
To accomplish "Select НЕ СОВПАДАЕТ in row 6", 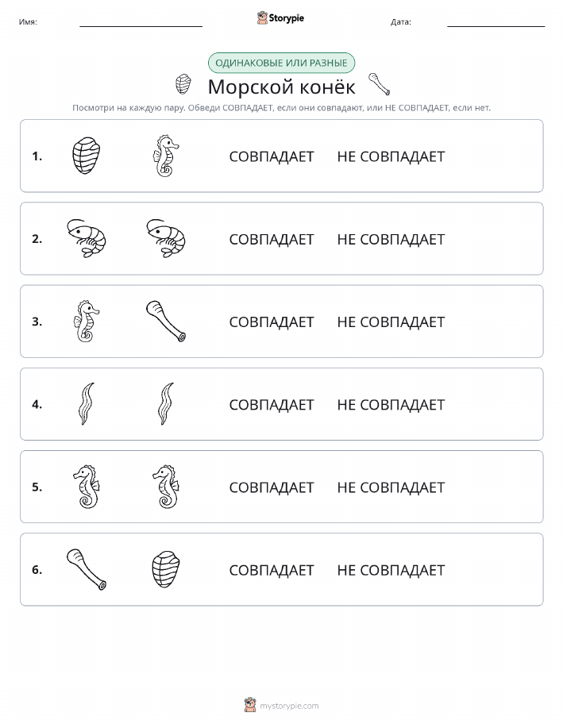I will 391,570.
